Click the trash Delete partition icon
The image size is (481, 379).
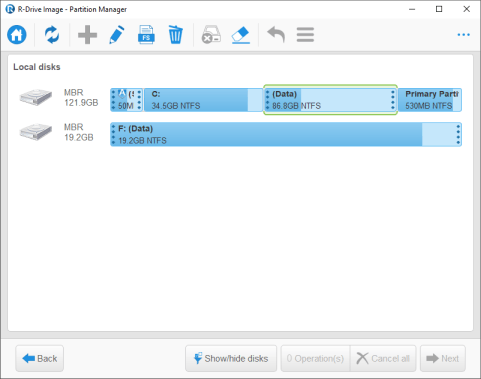[175, 35]
